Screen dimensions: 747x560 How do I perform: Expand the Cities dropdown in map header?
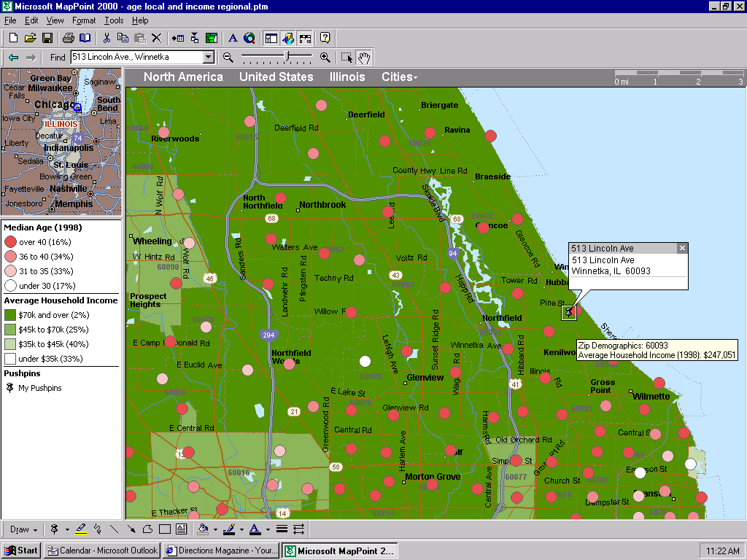pyautogui.click(x=399, y=77)
